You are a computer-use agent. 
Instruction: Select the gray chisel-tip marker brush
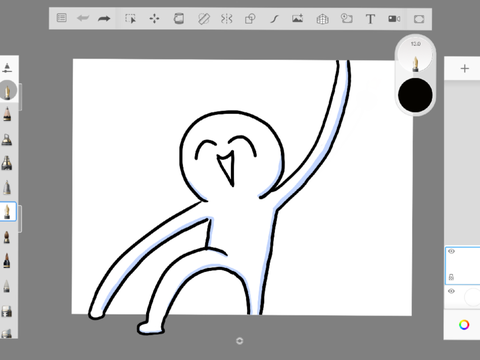(7, 187)
